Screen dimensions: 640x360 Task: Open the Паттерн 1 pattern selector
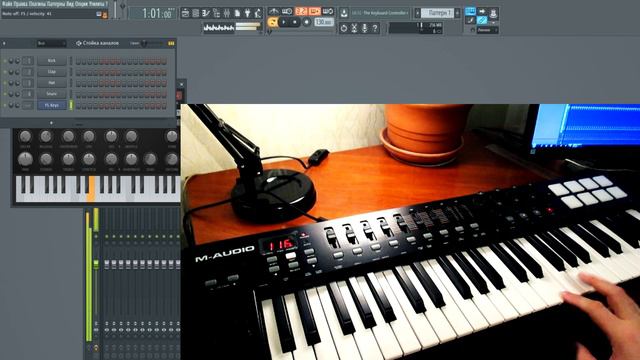(437, 13)
